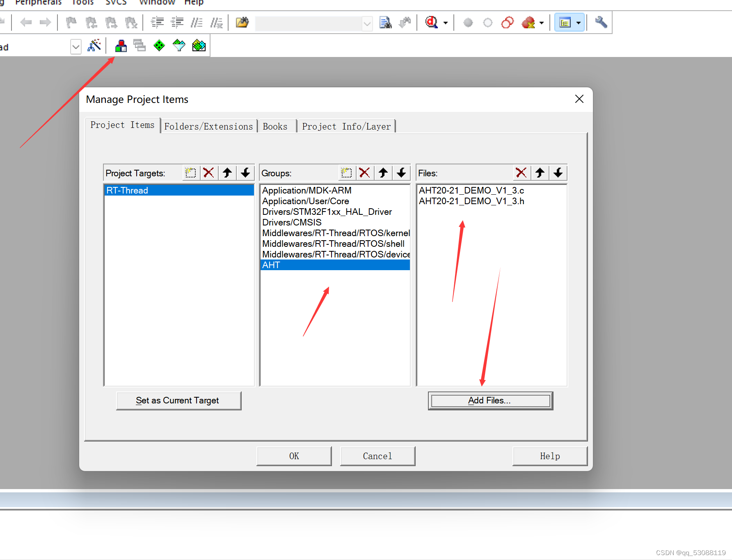Expand Kill All Breakpoints dropdown arrow
The height and width of the screenshot is (560, 732).
542,23
